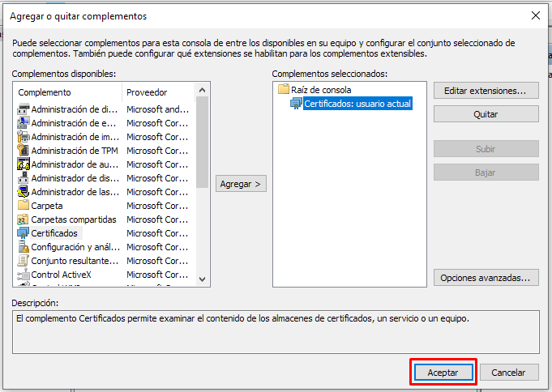
Task: Select the Administrador de dis... row text
Action: click(x=75, y=178)
